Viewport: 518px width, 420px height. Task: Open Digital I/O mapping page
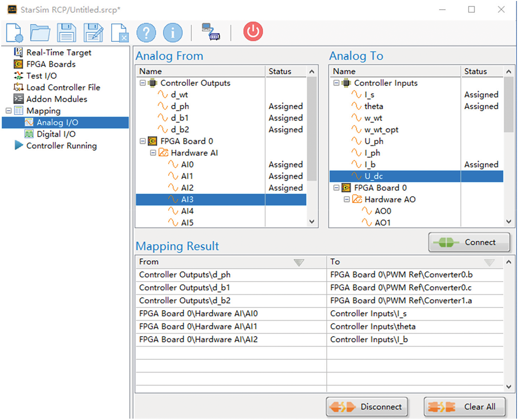[56, 134]
